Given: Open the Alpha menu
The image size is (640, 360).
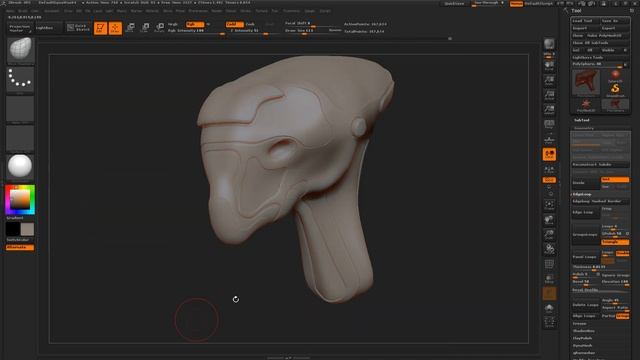Looking at the screenshot, I should click(10, 11).
